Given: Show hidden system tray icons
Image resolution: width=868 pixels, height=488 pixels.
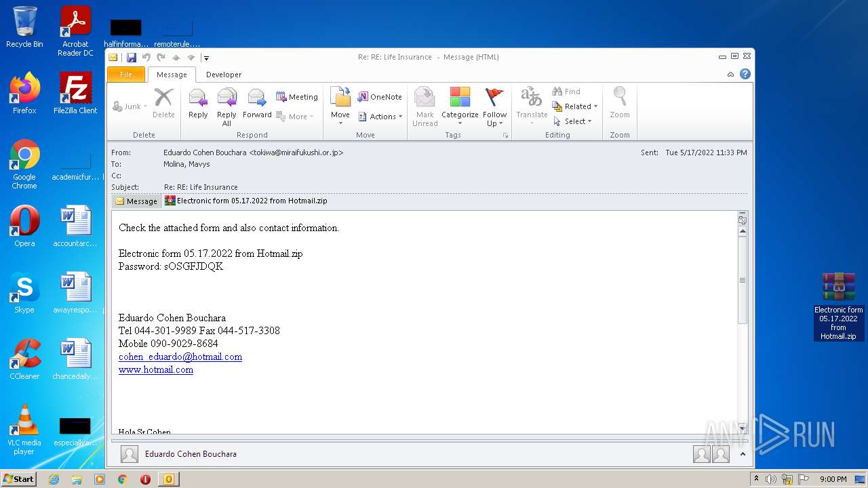Looking at the screenshot, I should click(x=757, y=479).
